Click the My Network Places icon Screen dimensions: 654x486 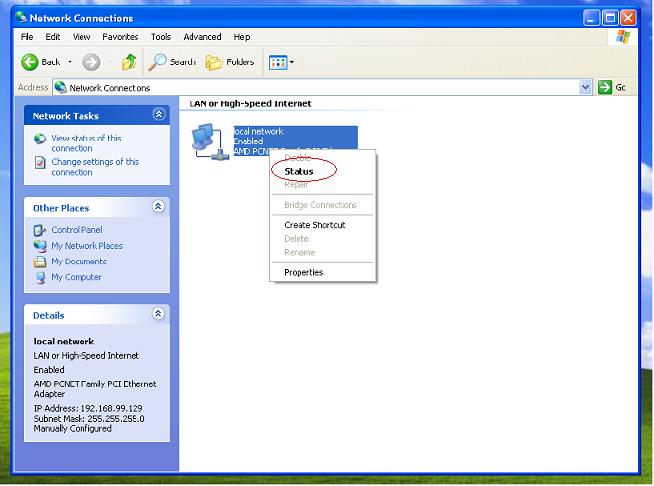40,246
